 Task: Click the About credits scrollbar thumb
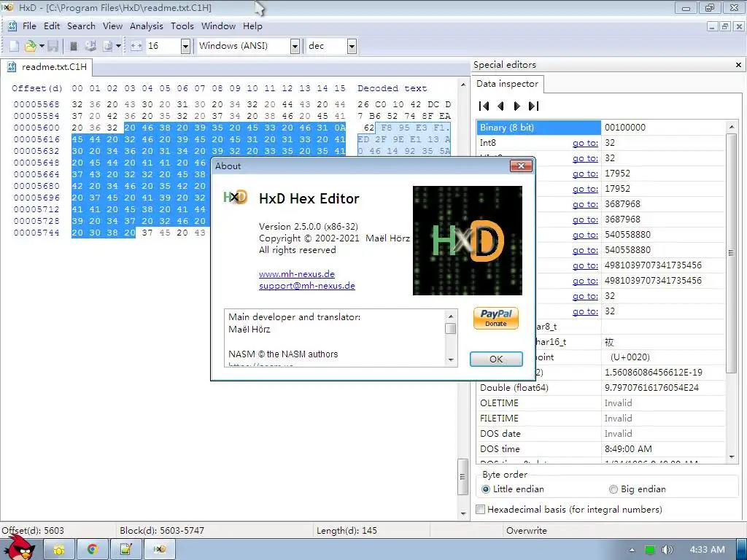tap(450, 329)
